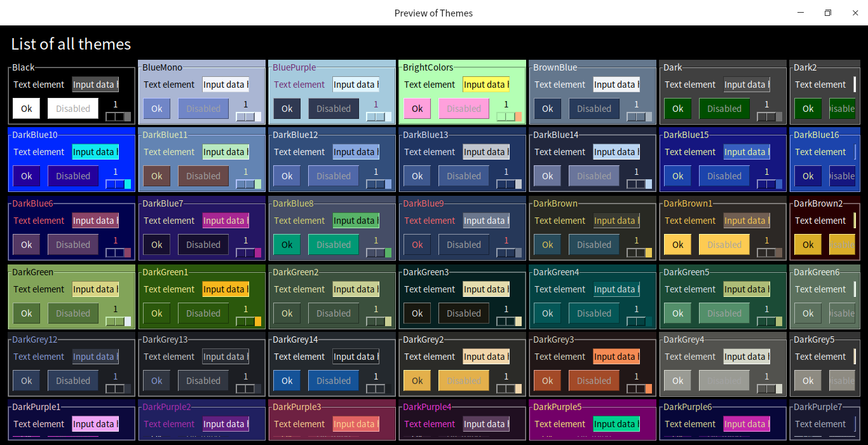
Task: Click Input data in the DarkPurple3 panel
Action: tap(355, 423)
